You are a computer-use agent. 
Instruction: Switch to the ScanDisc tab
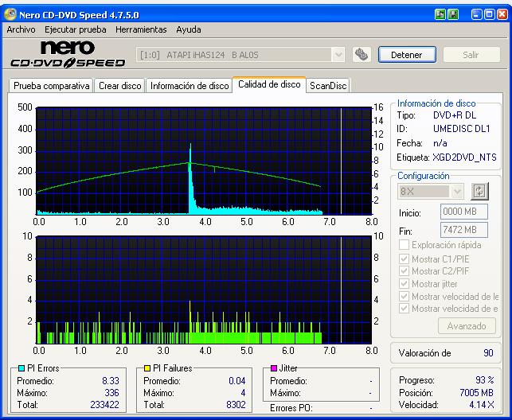click(329, 86)
